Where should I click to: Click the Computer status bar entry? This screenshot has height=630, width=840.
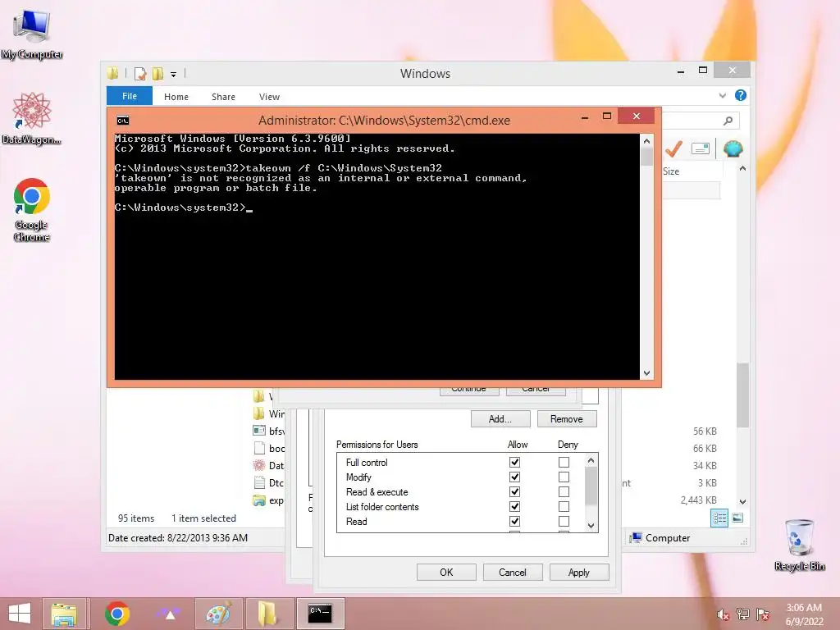660,538
